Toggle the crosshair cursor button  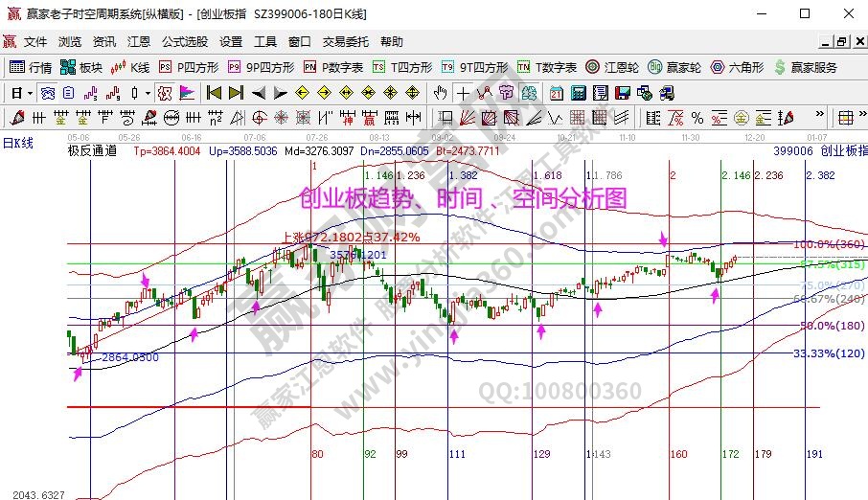coord(464,93)
